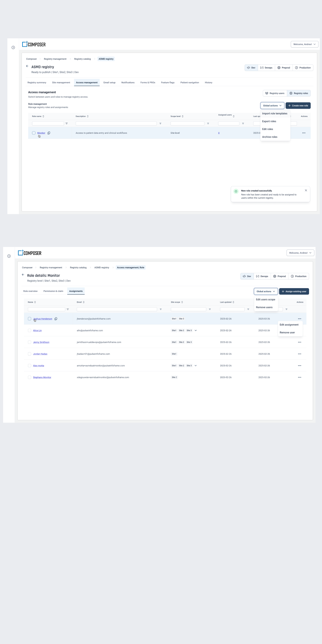Open the Feature flags tab

(x=168, y=82)
